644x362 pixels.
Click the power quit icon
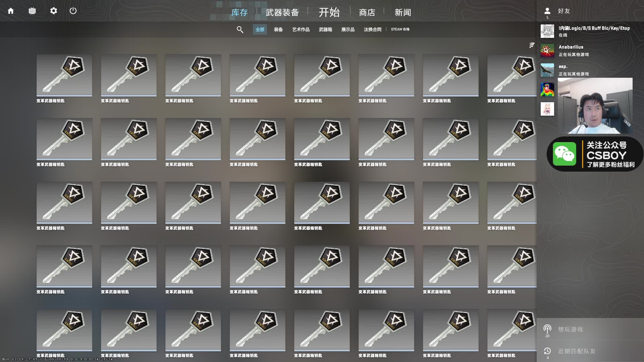click(73, 11)
